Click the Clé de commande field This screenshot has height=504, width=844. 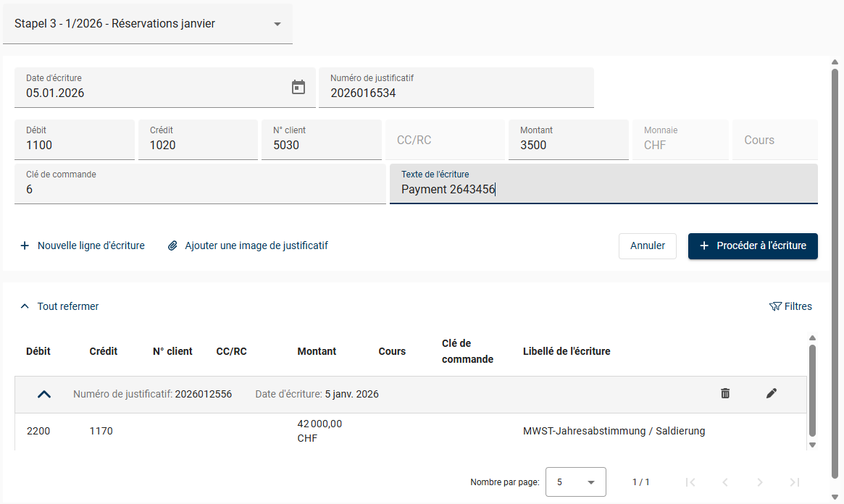click(199, 189)
